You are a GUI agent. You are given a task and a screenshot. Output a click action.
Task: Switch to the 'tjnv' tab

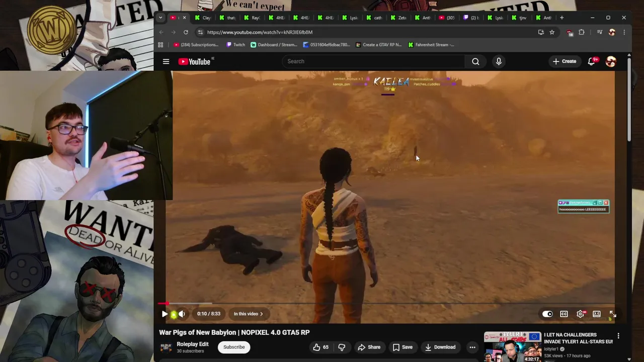[x=520, y=18]
